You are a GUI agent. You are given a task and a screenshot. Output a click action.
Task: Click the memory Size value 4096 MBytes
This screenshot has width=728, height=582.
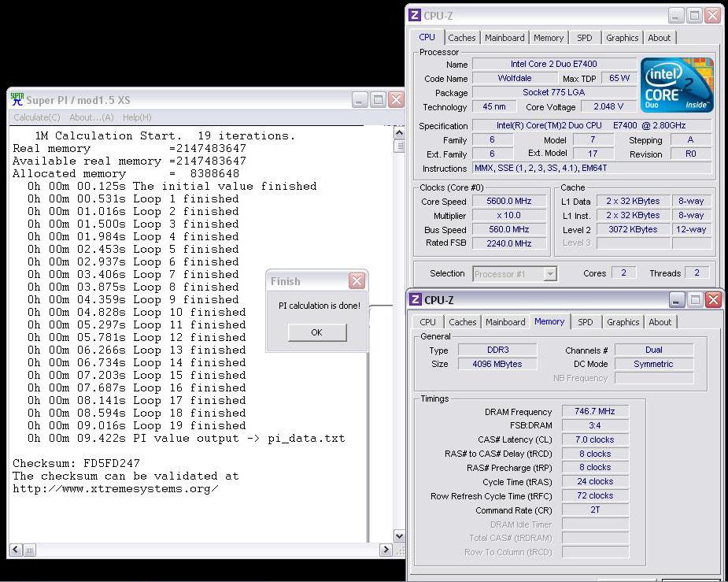pos(497,364)
